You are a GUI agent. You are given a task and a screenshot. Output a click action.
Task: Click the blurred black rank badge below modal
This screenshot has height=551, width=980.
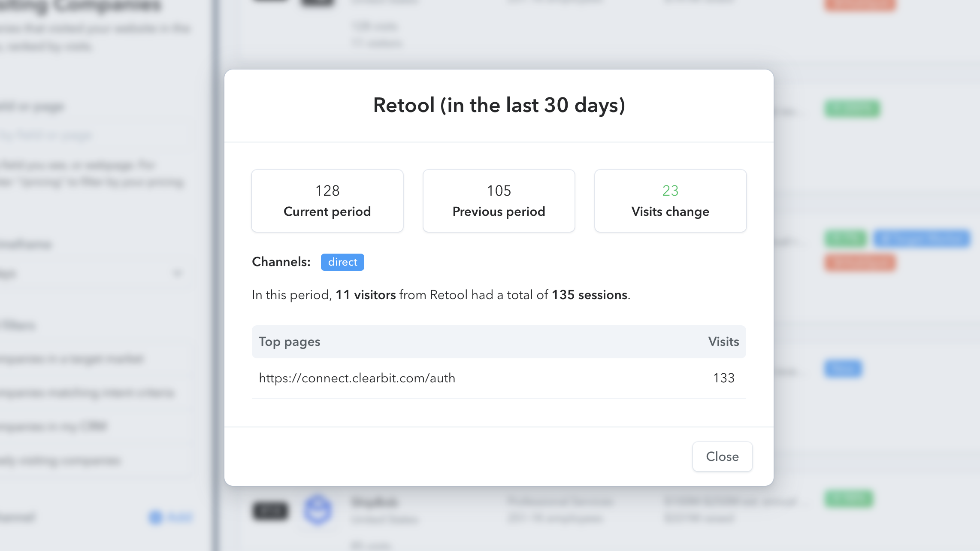point(270,511)
